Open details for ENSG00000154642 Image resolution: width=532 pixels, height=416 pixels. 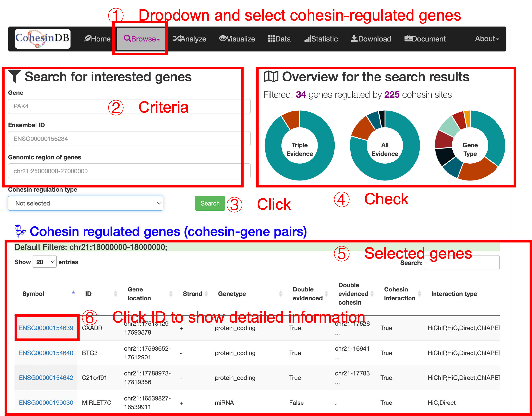tap(46, 378)
